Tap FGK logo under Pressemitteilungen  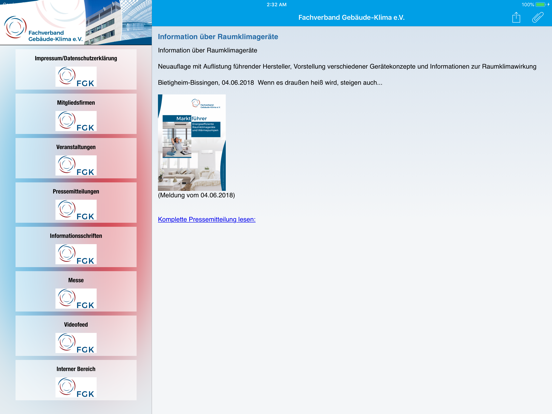pyautogui.click(x=76, y=210)
